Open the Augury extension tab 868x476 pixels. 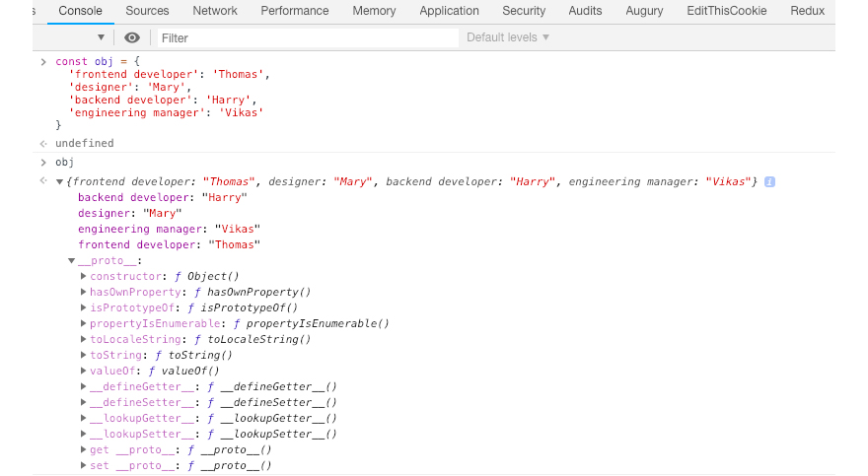[x=644, y=11]
